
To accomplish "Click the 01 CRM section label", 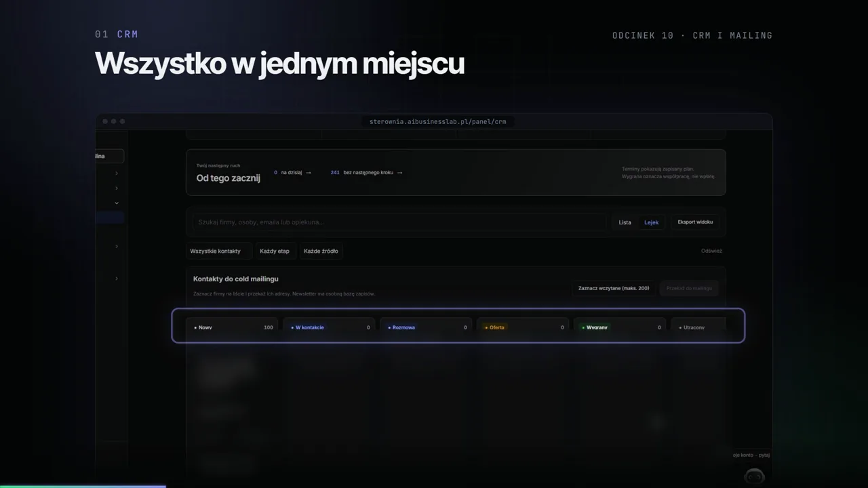I will pyautogui.click(x=117, y=34).
